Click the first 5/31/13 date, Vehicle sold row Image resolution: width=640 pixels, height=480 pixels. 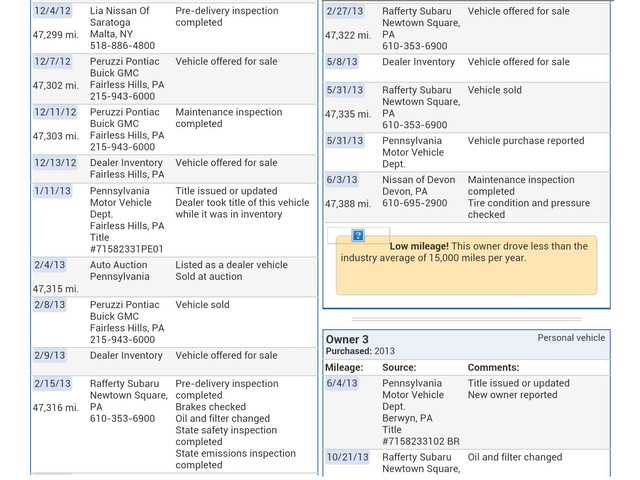pyautogui.click(x=344, y=90)
